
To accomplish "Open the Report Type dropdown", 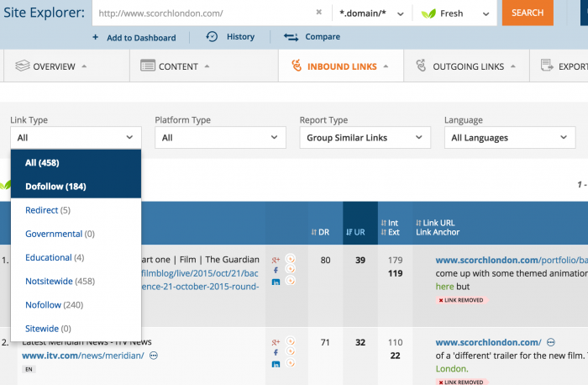I will pyautogui.click(x=365, y=138).
